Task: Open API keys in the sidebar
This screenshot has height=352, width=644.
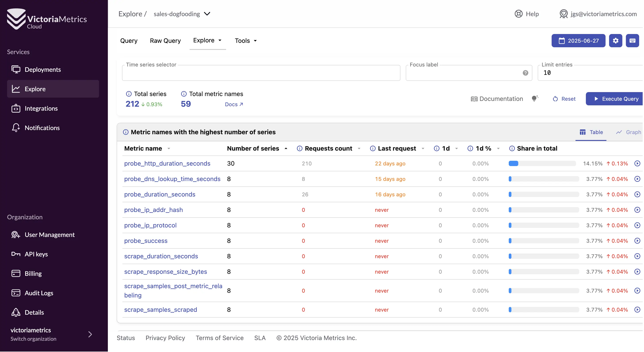Action: (x=53, y=254)
